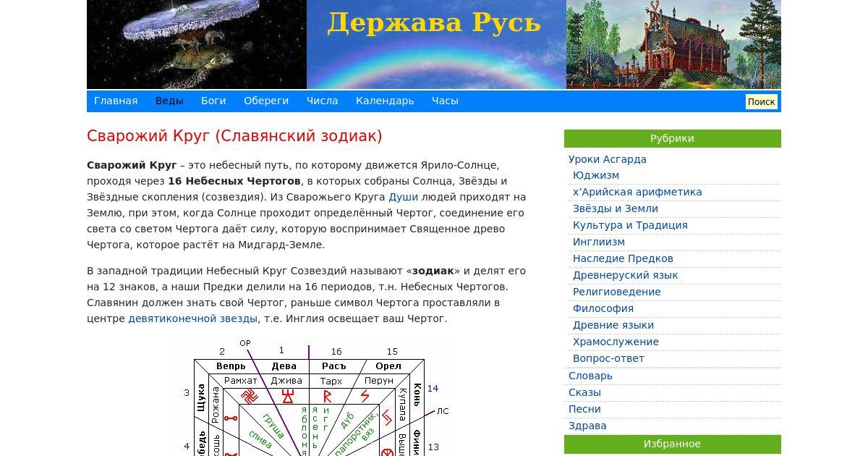Open the Здрава sidebar link

(587, 426)
